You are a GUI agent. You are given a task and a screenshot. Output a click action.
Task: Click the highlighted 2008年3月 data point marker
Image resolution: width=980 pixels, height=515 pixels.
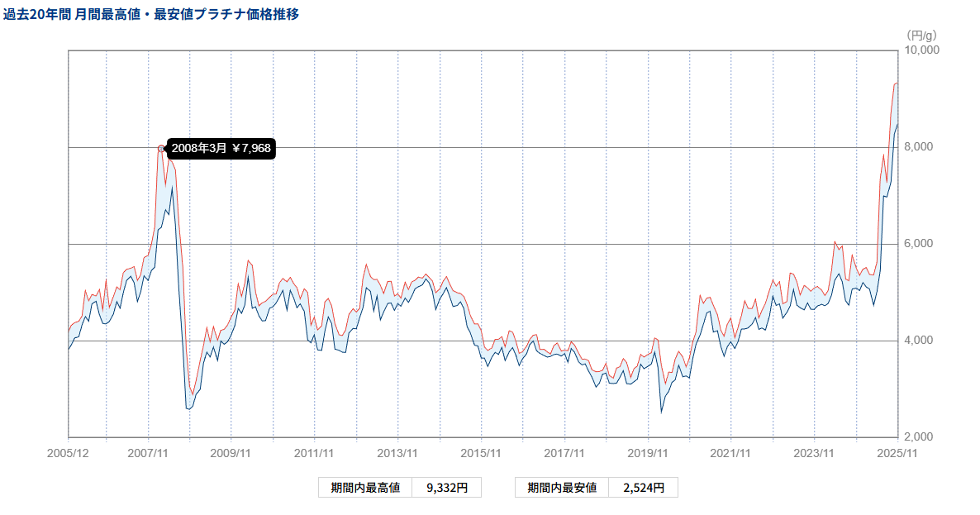coord(161,149)
